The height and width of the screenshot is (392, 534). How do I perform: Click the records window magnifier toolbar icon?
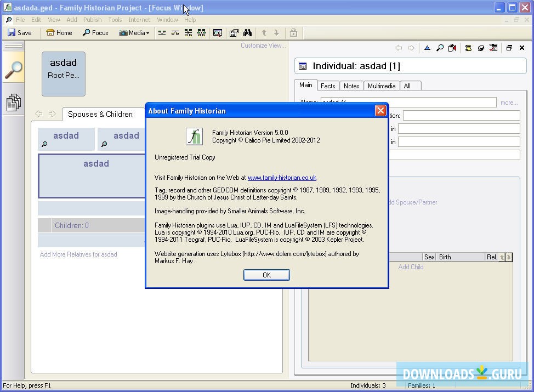[x=218, y=33]
